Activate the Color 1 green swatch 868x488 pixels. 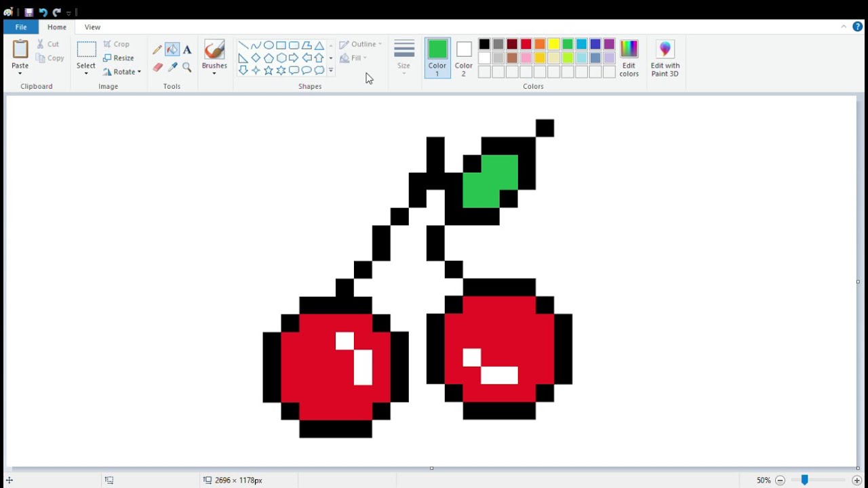(437, 58)
